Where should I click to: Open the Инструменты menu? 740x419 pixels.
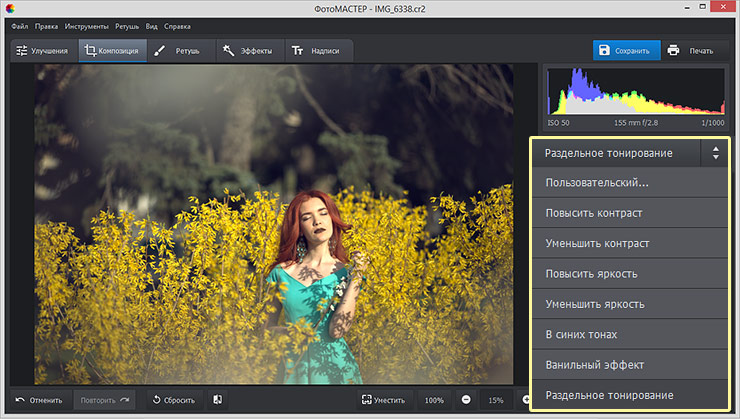coord(86,25)
